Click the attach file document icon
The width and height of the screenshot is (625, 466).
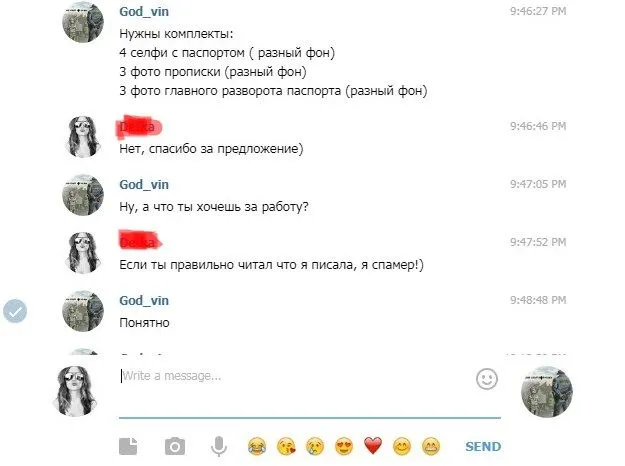[128, 446]
